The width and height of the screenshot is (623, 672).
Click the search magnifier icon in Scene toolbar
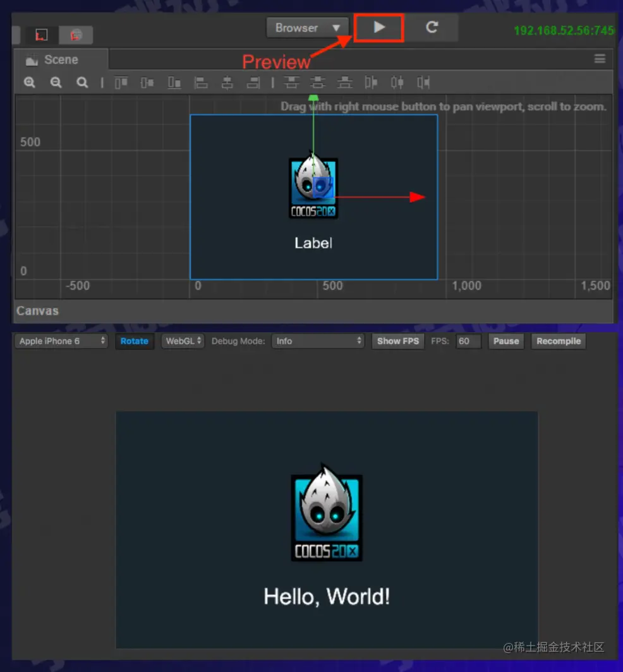(81, 82)
